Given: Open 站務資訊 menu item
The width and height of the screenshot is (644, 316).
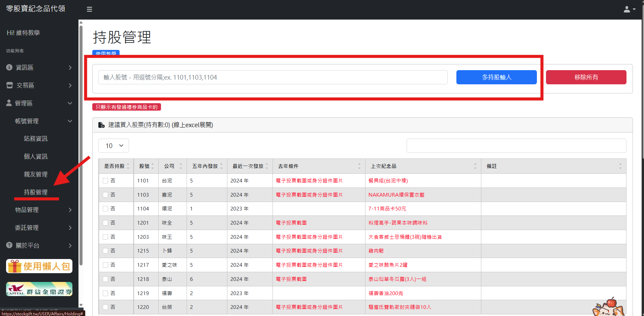Looking at the screenshot, I should 36,139.
